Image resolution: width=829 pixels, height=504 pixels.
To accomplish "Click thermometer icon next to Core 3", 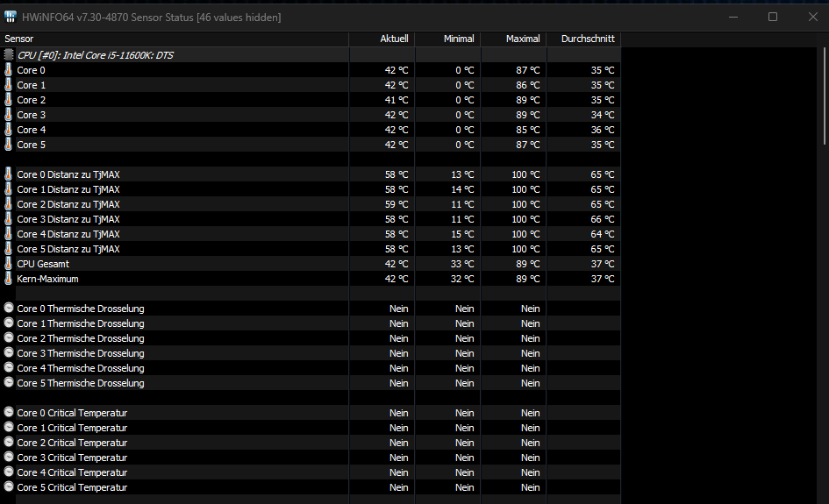I will [x=9, y=114].
